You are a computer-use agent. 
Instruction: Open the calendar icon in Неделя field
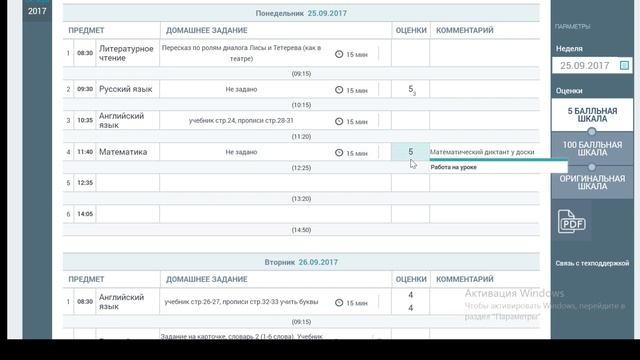pos(624,65)
